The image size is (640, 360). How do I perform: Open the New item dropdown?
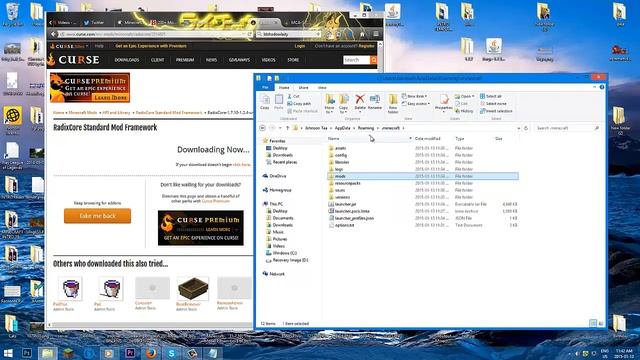(x=414, y=96)
